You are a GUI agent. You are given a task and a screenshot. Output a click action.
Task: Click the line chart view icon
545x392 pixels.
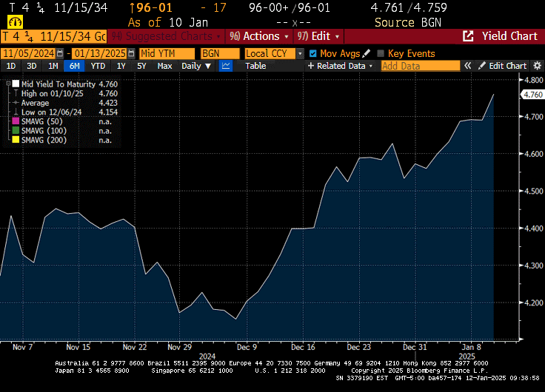226,66
